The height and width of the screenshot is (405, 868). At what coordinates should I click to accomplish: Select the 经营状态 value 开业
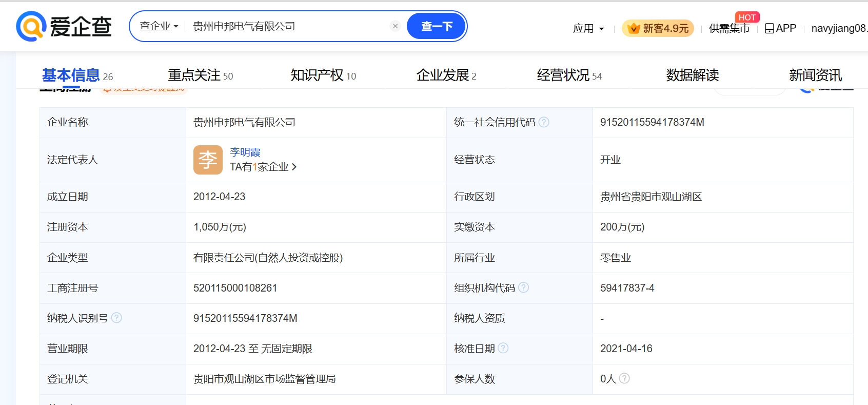pyautogui.click(x=610, y=160)
